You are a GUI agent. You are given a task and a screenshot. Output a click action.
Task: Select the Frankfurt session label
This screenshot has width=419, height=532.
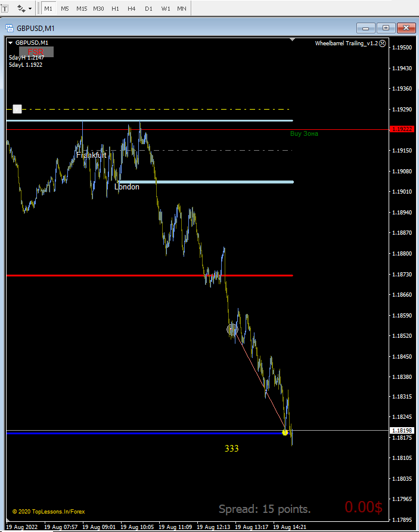(x=91, y=155)
